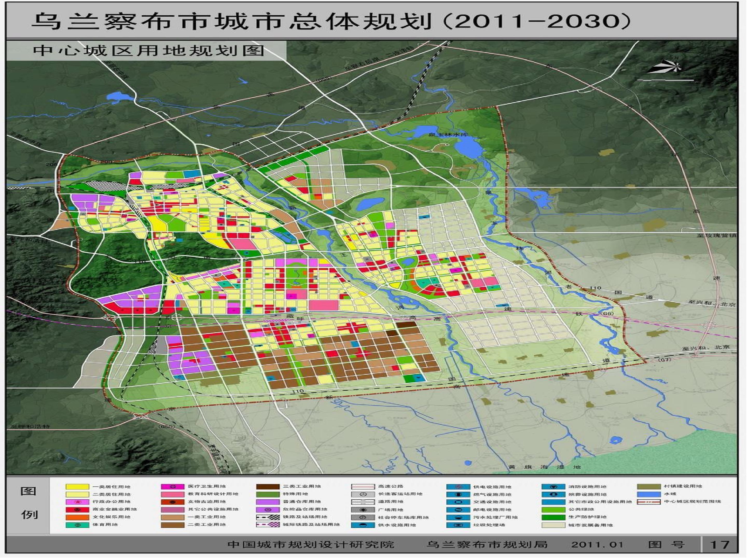Click the 体育用地 legend symbol
This screenshot has width=747, height=560.
[77, 525]
